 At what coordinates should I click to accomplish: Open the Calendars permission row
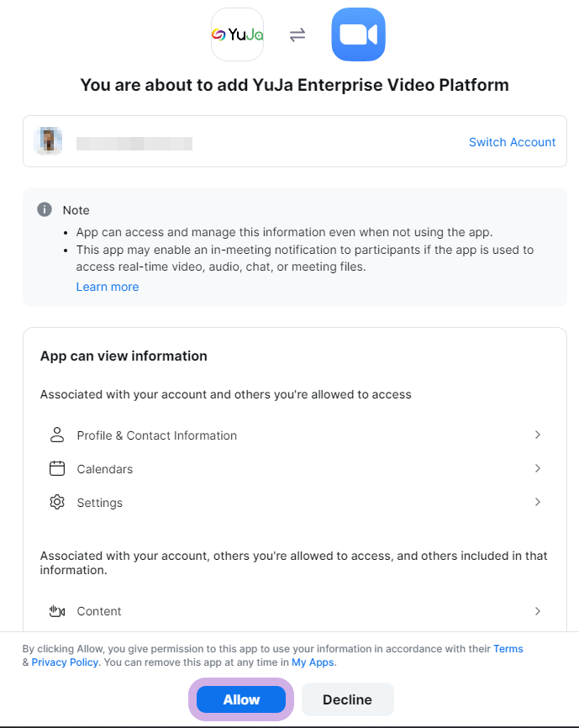pyautogui.click(x=295, y=468)
